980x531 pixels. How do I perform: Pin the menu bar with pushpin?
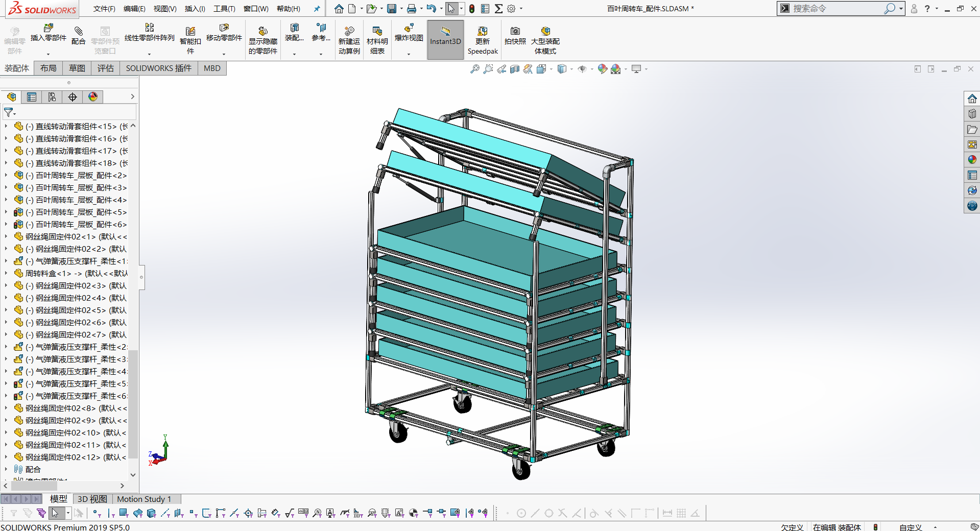317,9
